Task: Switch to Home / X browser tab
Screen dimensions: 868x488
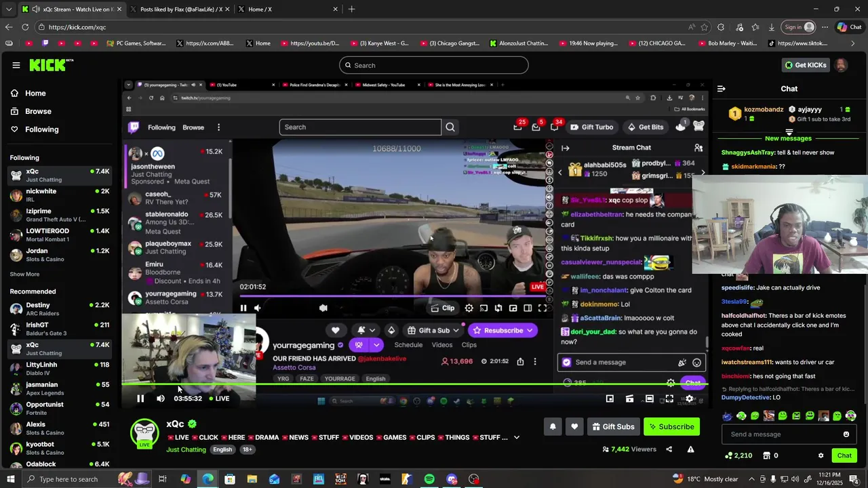Action: 286,9
